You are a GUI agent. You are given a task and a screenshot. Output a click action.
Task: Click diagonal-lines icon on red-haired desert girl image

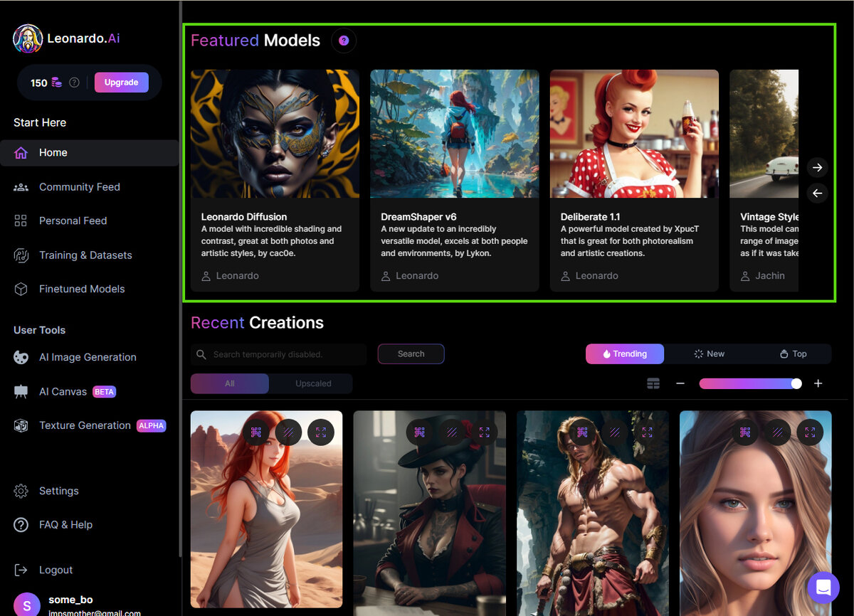point(288,432)
